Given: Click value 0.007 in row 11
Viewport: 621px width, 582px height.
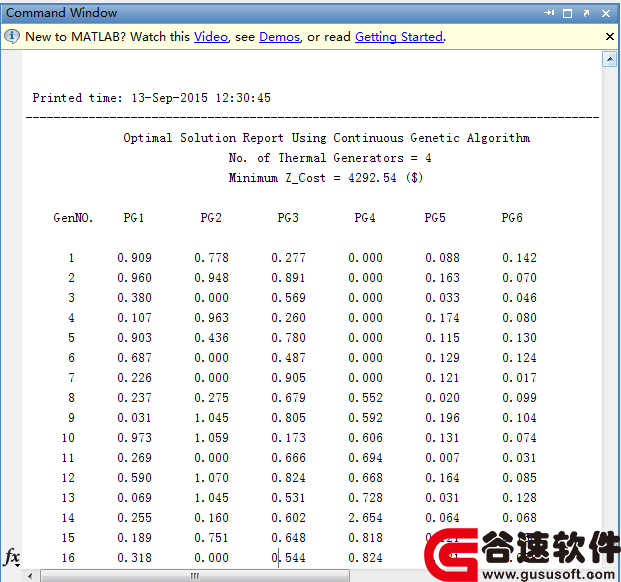Looking at the screenshot, I should click(442, 458).
